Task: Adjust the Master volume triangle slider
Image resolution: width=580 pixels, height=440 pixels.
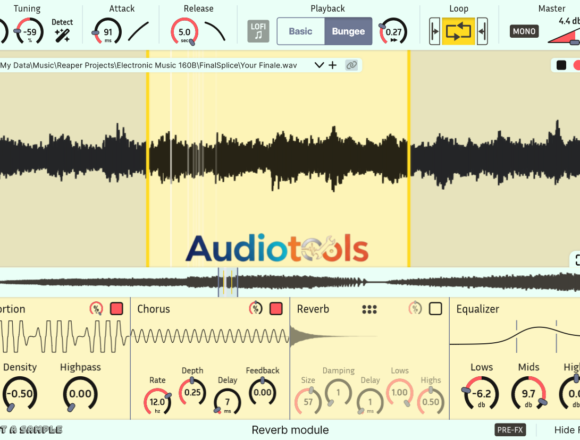Action: 564,36
